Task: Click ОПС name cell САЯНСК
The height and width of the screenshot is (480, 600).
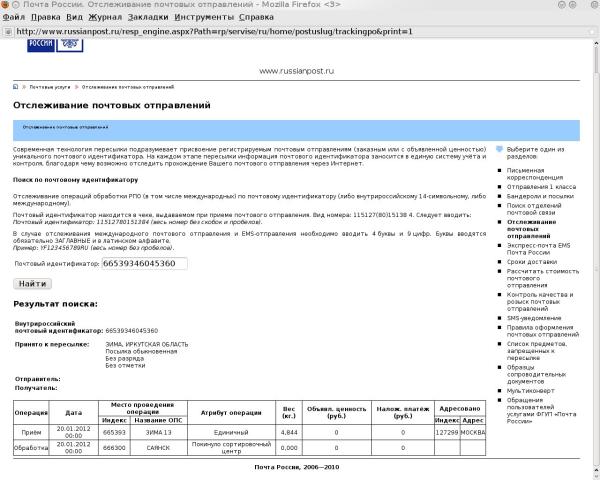Action: click(x=158, y=448)
